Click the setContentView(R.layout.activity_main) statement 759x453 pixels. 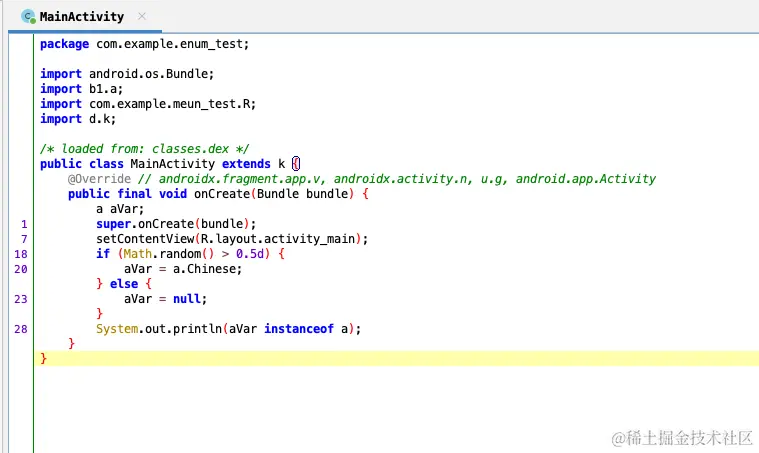pos(232,239)
